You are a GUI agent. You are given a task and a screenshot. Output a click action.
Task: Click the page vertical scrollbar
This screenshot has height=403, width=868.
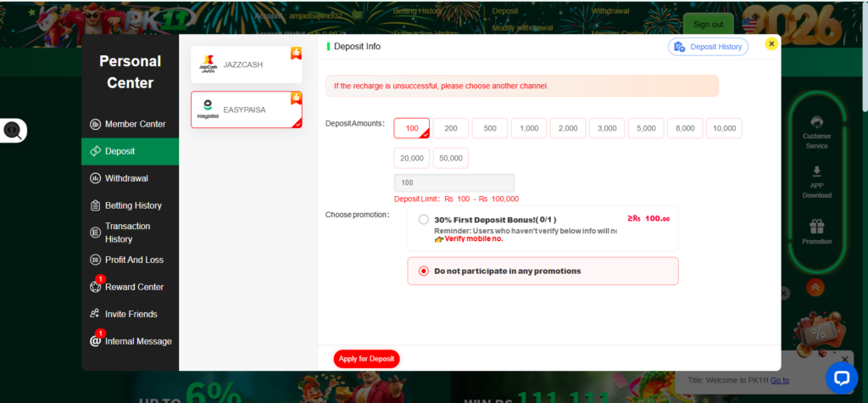coord(864,55)
